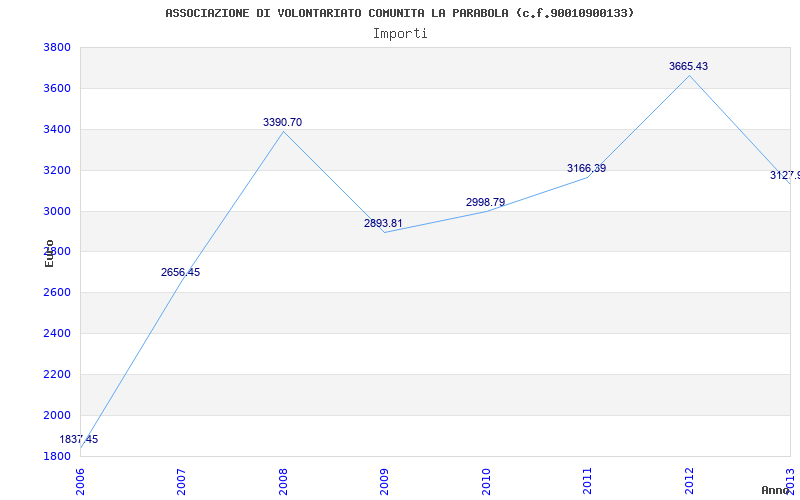Click the 2400 y-axis tick label

(58, 333)
